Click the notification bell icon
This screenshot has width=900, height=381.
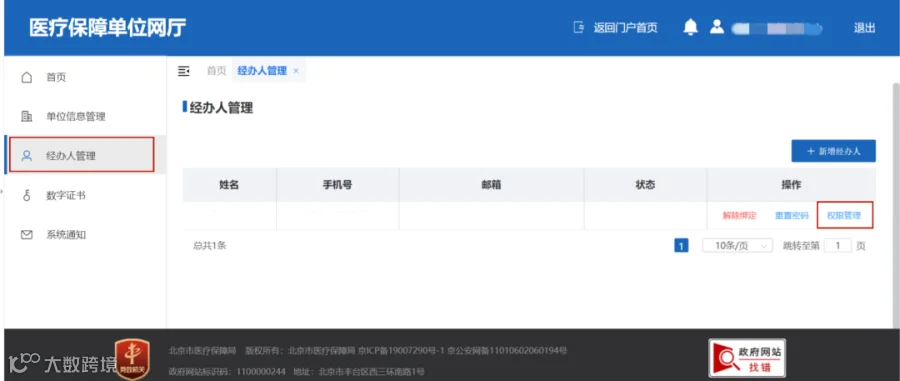[690, 27]
